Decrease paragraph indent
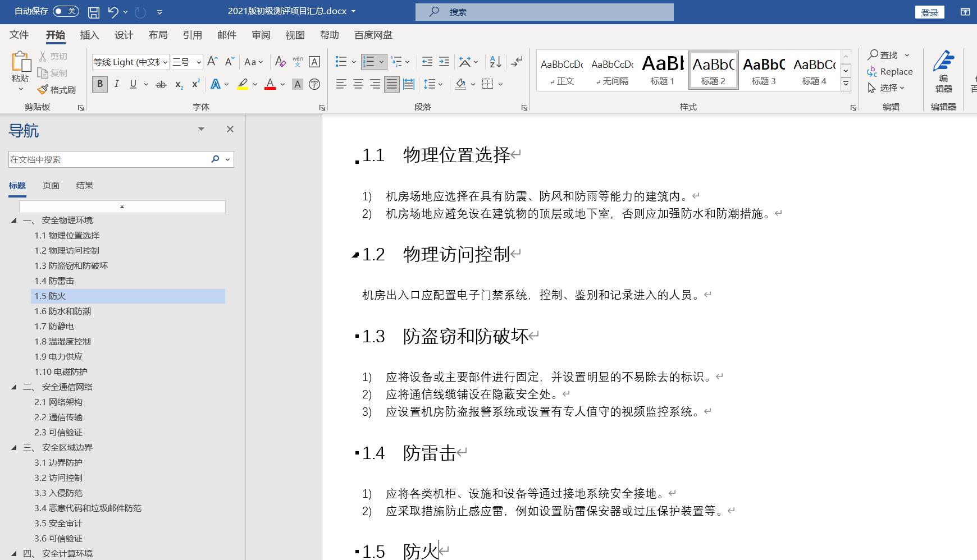 (427, 62)
